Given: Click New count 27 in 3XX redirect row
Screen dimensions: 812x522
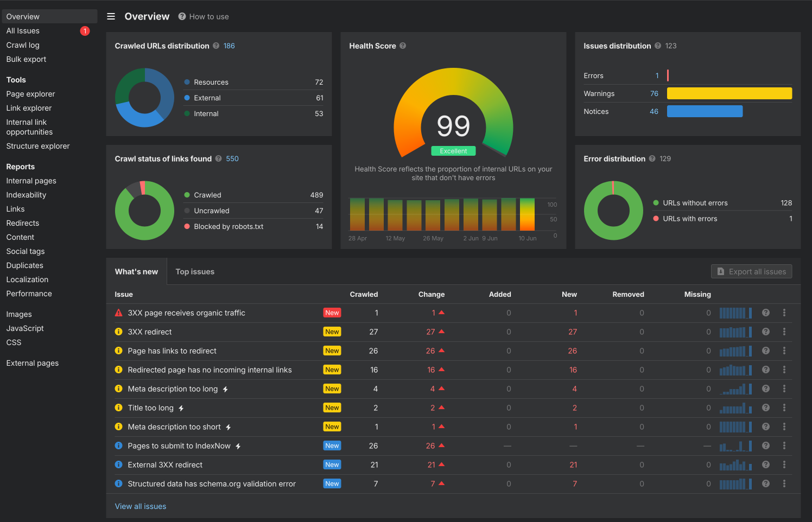Looking at the screenshot, I should [x=573, y=332].
